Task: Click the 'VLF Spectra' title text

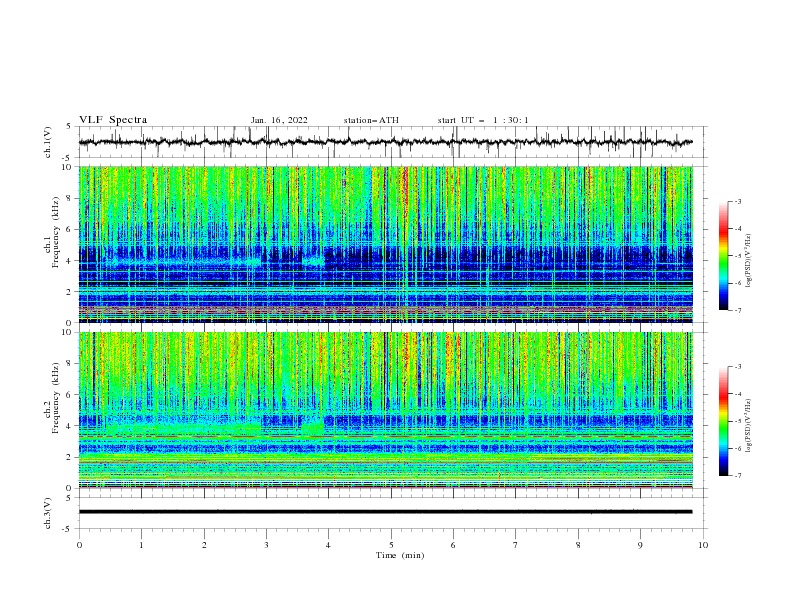Action: coord(113,120)
